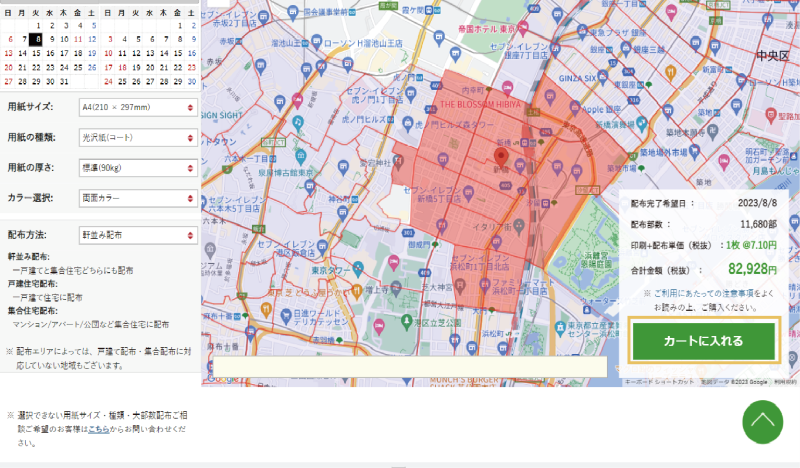Click the empty pale yellow field over the map
The image size is (800, 468).
pos(410,366)
